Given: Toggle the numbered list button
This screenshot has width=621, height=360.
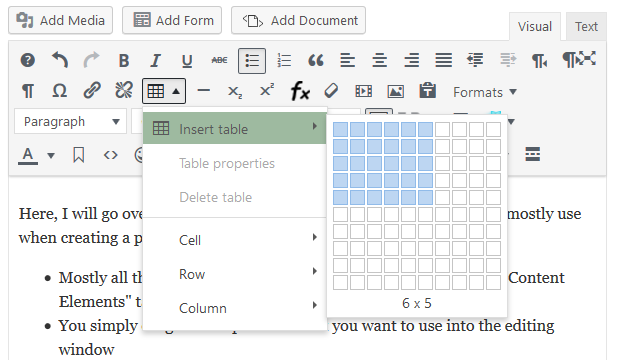Looking at the screenshot, I should (x=284, y=61).
